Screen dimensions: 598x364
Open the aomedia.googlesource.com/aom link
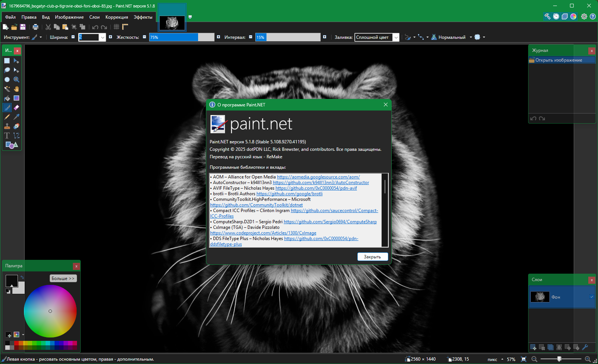pos(318,177)
